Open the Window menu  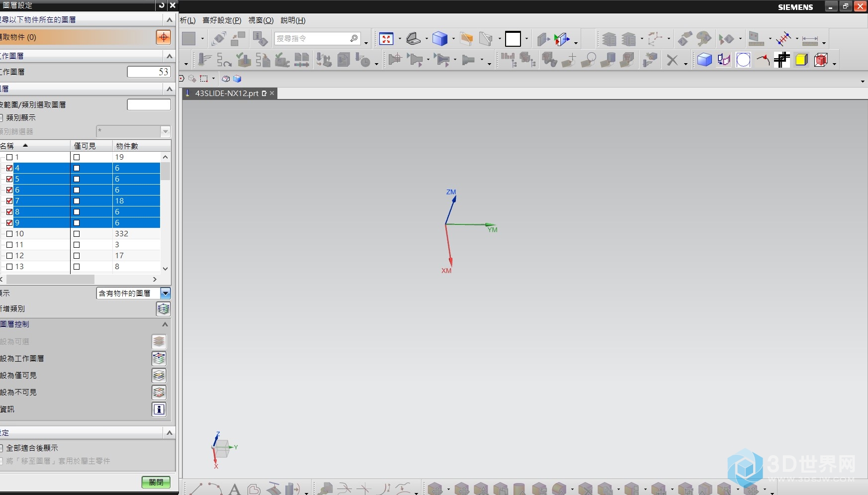click(261, 20)
